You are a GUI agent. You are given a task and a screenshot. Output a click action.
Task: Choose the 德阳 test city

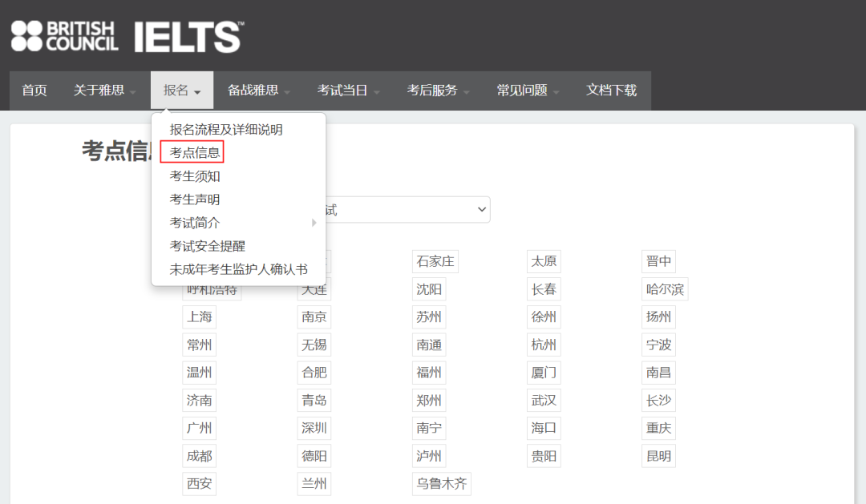(314, 457)
